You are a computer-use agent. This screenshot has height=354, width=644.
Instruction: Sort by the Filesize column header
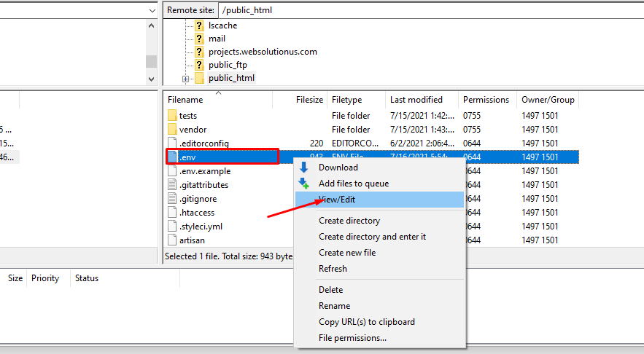coord(309,100)
